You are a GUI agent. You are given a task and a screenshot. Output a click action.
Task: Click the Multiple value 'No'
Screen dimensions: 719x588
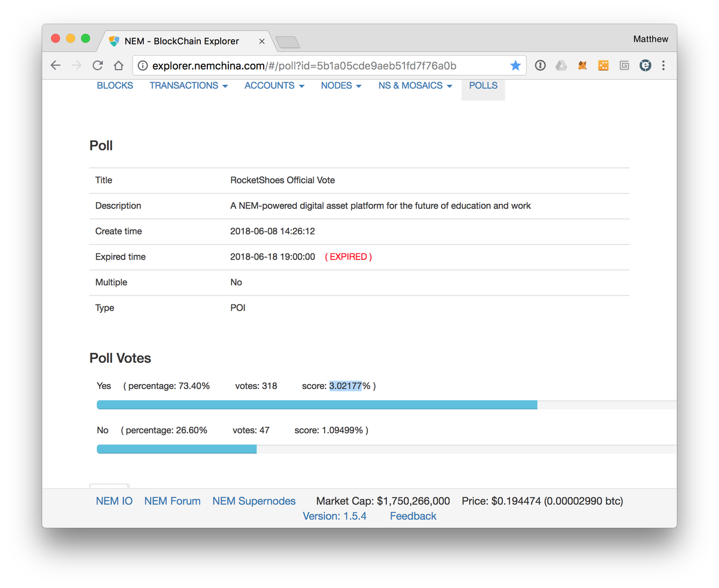[236, 282]
